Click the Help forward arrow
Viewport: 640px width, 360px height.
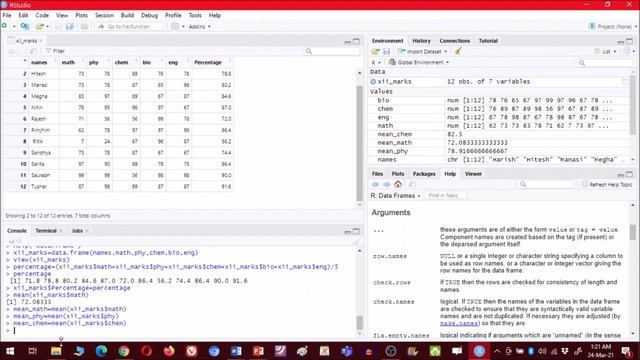(386, 184)
